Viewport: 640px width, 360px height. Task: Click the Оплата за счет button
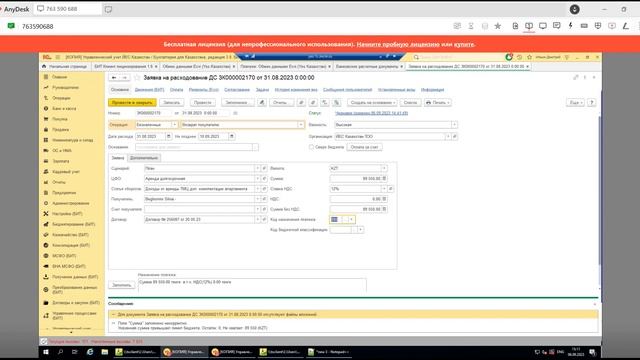coord(364,147)
